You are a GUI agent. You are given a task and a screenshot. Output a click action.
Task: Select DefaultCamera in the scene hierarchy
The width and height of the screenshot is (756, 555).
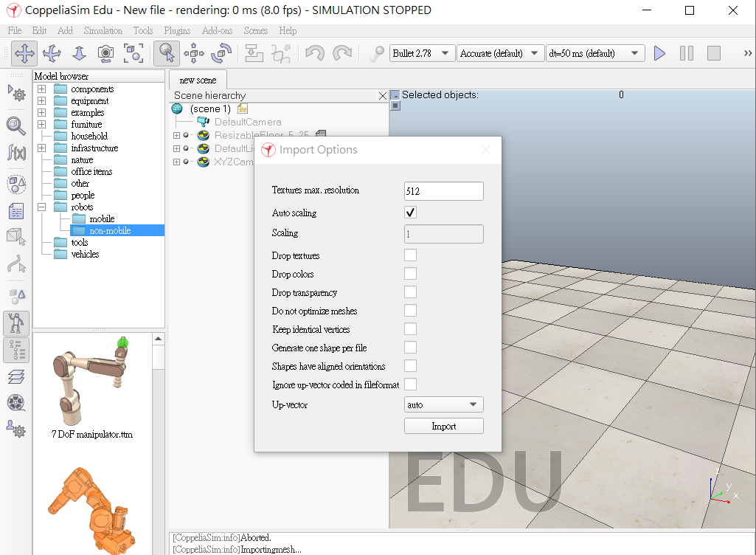click(x=248, y=122)
